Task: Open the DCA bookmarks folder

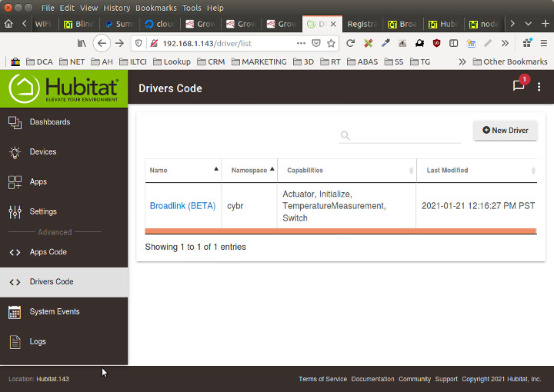Action: 39,62
